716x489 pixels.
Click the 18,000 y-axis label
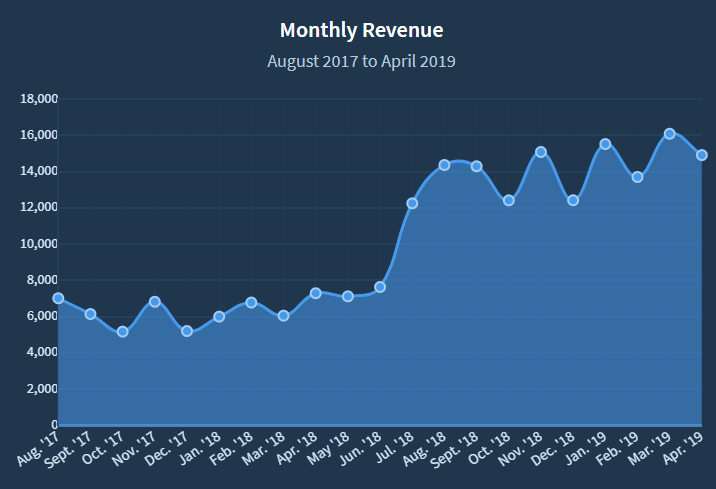tap(39, 99)
